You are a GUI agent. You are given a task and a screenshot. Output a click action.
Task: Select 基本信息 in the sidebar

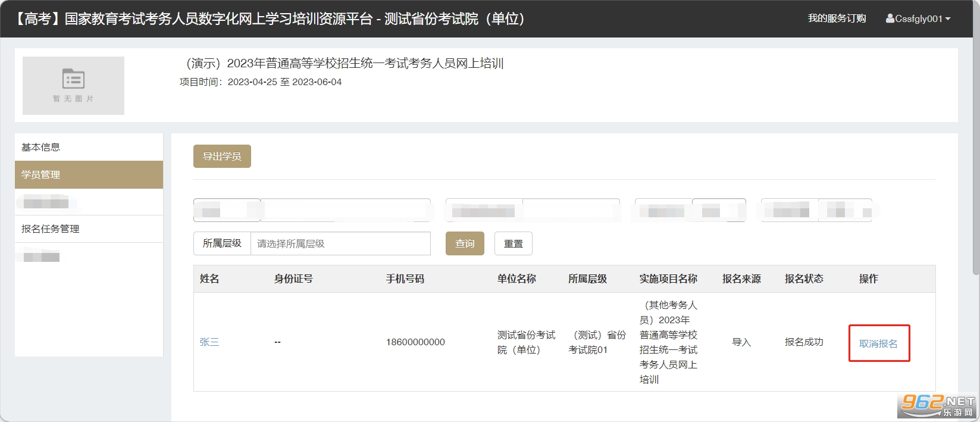pos(89,147)
